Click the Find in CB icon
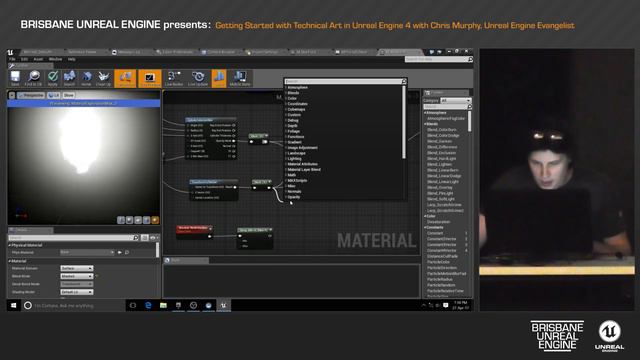 [x=33, y=78]
